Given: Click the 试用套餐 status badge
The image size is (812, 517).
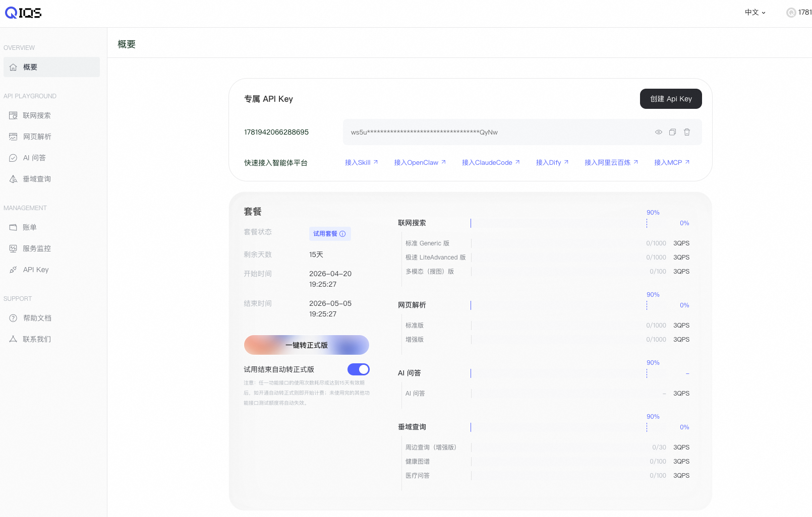Looking at the screenshot, I should (x=330, y=234).
